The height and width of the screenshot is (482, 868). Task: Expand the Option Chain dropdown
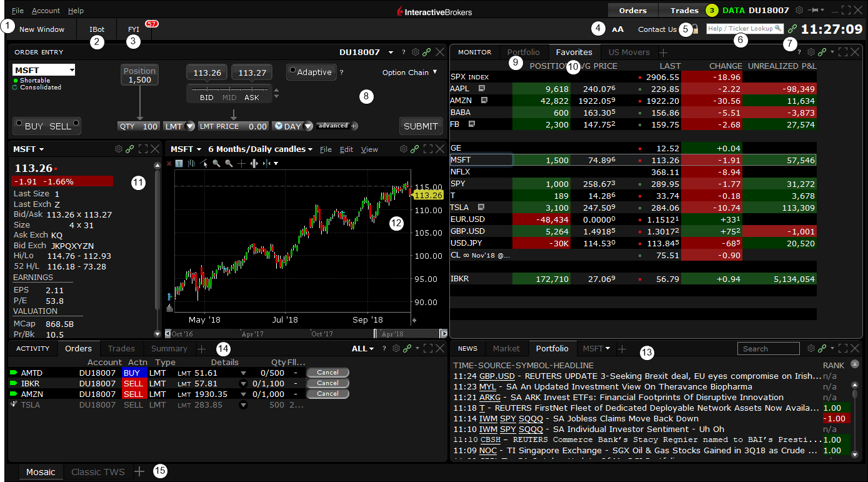point(410,72)
